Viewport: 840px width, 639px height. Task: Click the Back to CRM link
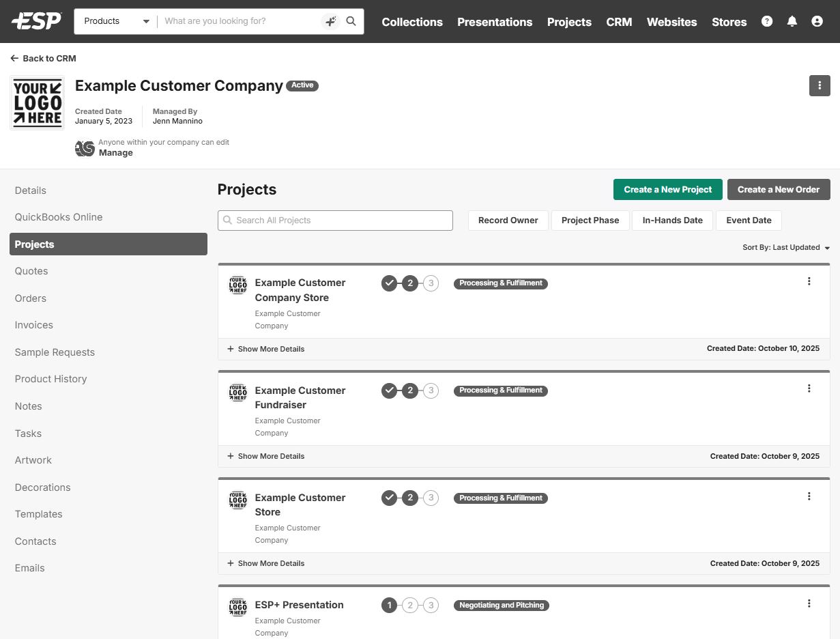pos(43,59)
